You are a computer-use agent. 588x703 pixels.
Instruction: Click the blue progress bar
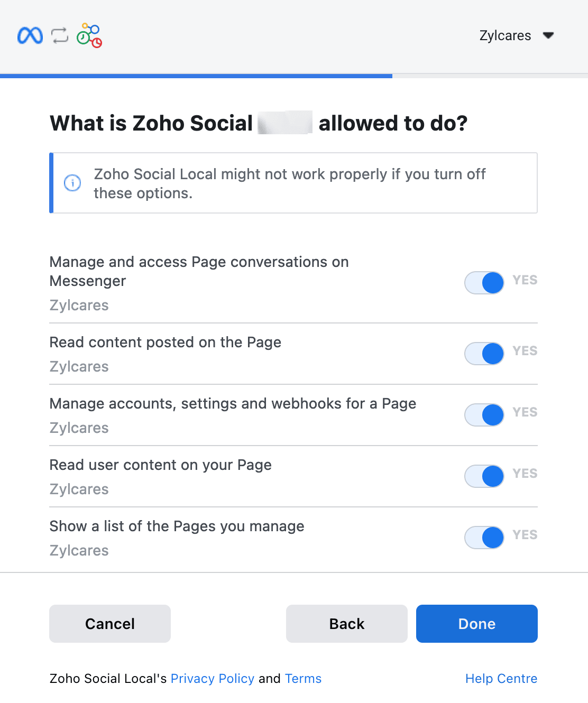[196, 76]
